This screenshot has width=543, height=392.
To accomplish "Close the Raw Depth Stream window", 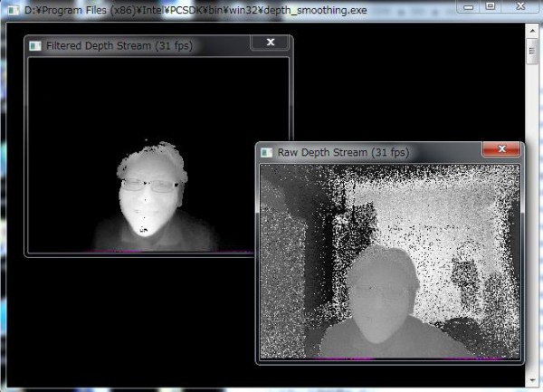I will 500,149.
